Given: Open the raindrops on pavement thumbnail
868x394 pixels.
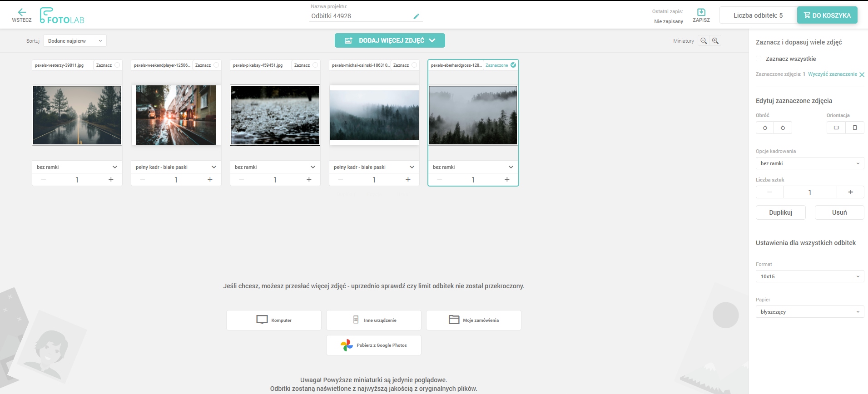Looking at the screenshot, I should (x=275, y=115).
